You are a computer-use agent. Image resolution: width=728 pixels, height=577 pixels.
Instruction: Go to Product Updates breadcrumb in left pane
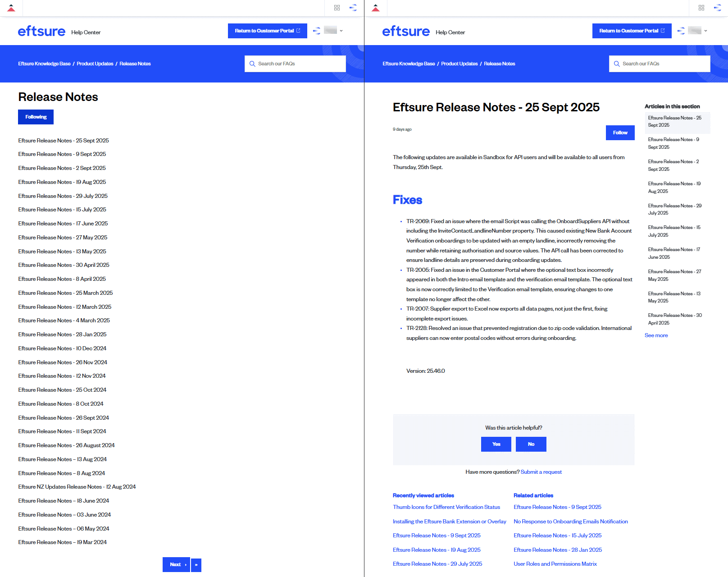(x=95, y=64)
